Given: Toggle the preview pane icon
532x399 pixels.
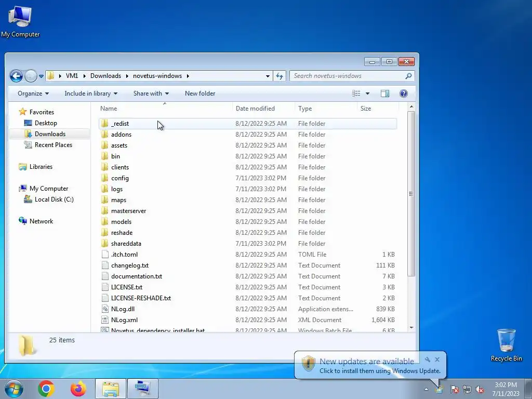Looking at the screenshot, I should click(x=385, y=94).
